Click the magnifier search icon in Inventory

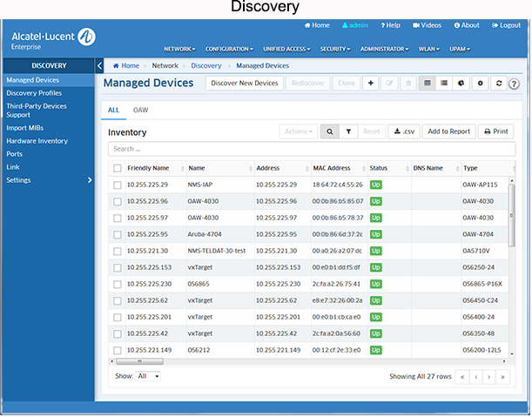tap(331, 131)
